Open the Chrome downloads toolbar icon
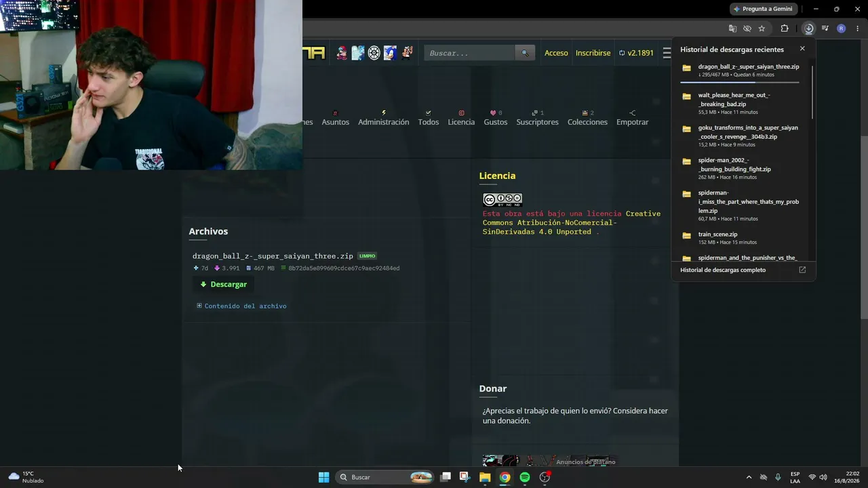The image size is (868, 488). coord(809,28)
